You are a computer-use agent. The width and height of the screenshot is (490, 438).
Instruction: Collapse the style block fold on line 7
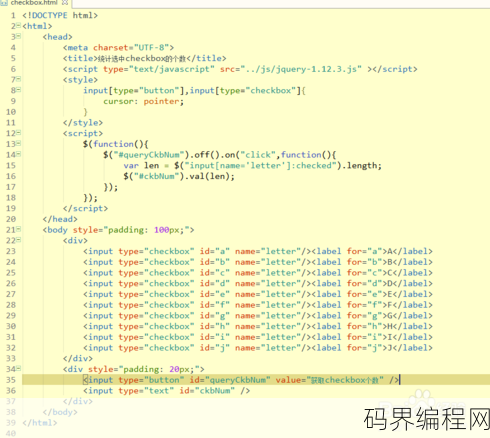click(19, 79)
